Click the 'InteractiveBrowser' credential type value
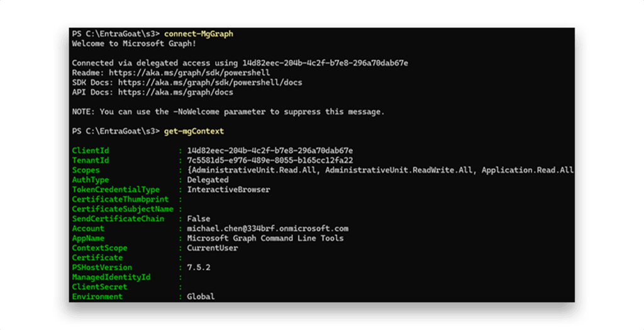The image size is (644, 330). [x=228, y=190]
